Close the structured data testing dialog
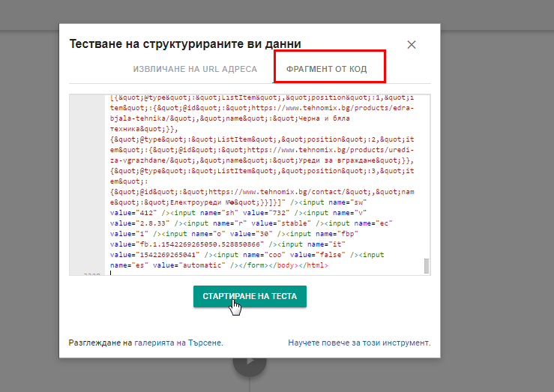This screenshot has width=554, height=392. [x=411, y=45]
